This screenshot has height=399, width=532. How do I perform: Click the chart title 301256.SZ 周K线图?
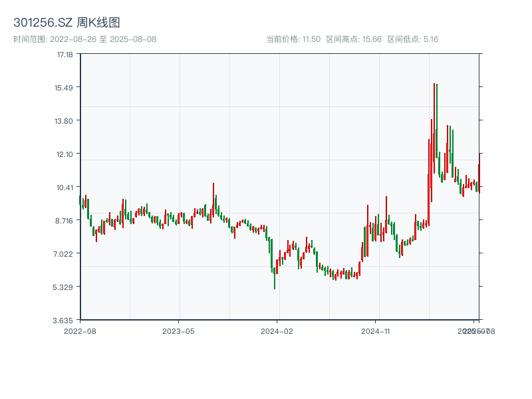point(66,23)
